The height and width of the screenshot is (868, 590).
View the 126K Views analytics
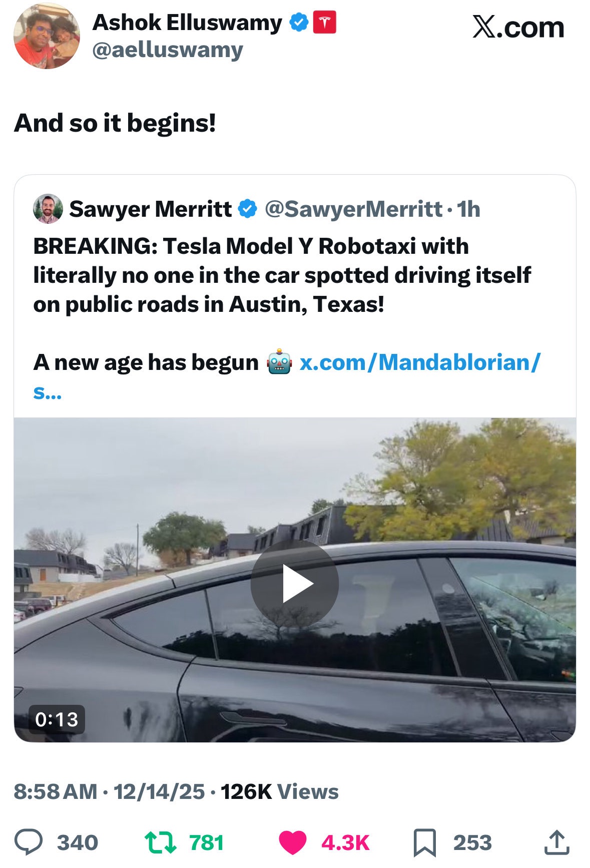click(280, 791)
